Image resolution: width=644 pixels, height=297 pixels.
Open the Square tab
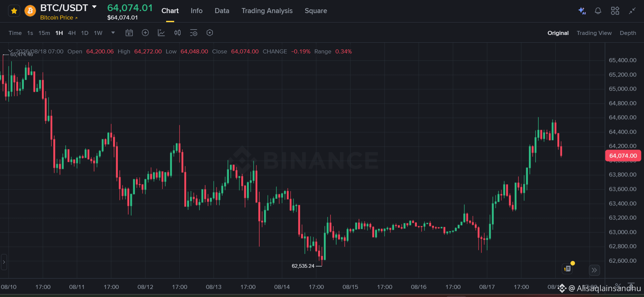point(316,11)
